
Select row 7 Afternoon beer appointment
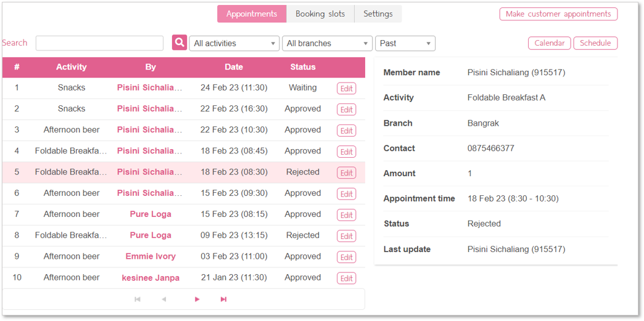click(x=184, y=214)
